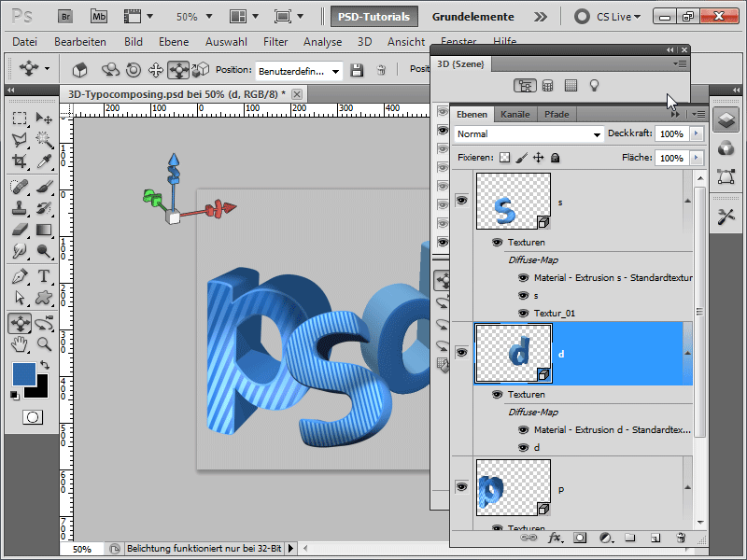Viewport: 747px width, 560px height.
Task: Open the Datei menu
Action: 25,42
